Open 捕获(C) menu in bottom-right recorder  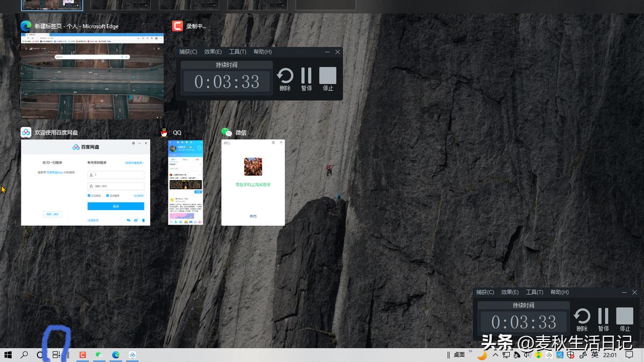[x=485, y=292]
